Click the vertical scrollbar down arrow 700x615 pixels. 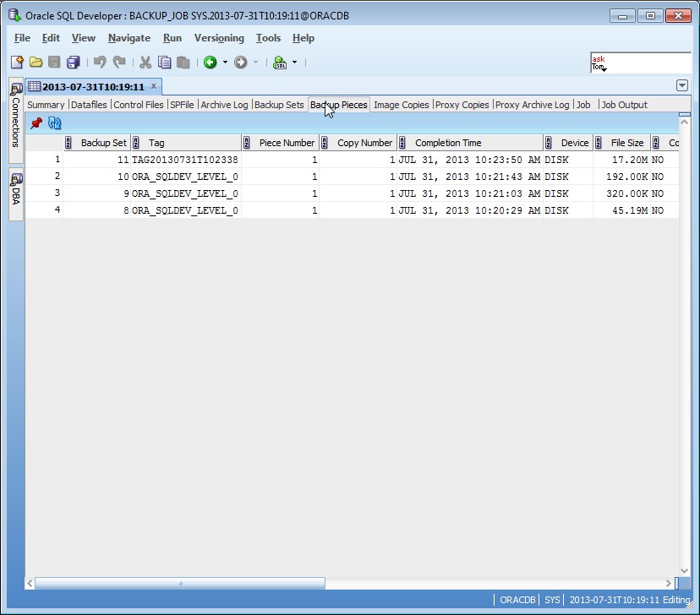pyautogui.click(x=685, y=571)
